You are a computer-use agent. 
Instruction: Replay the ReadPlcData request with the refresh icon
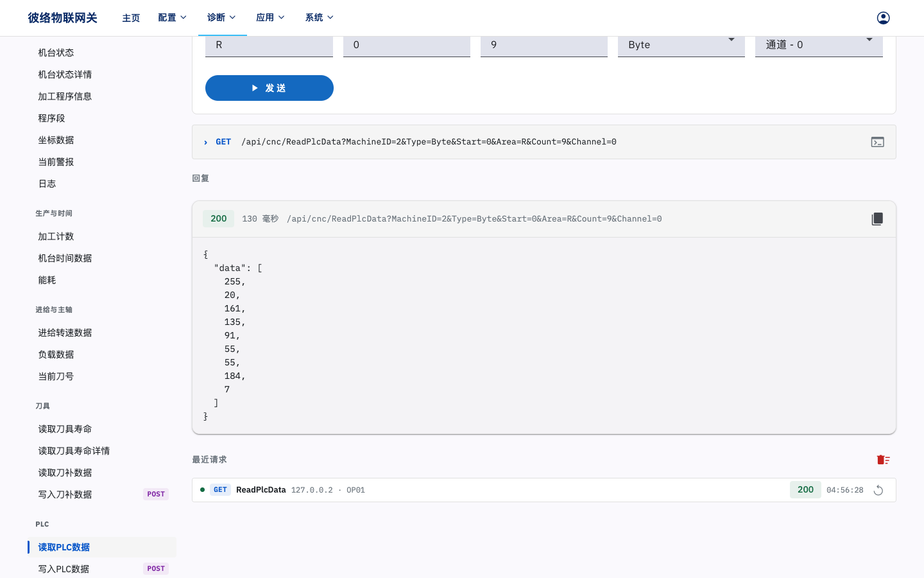[x=878, y=490]
